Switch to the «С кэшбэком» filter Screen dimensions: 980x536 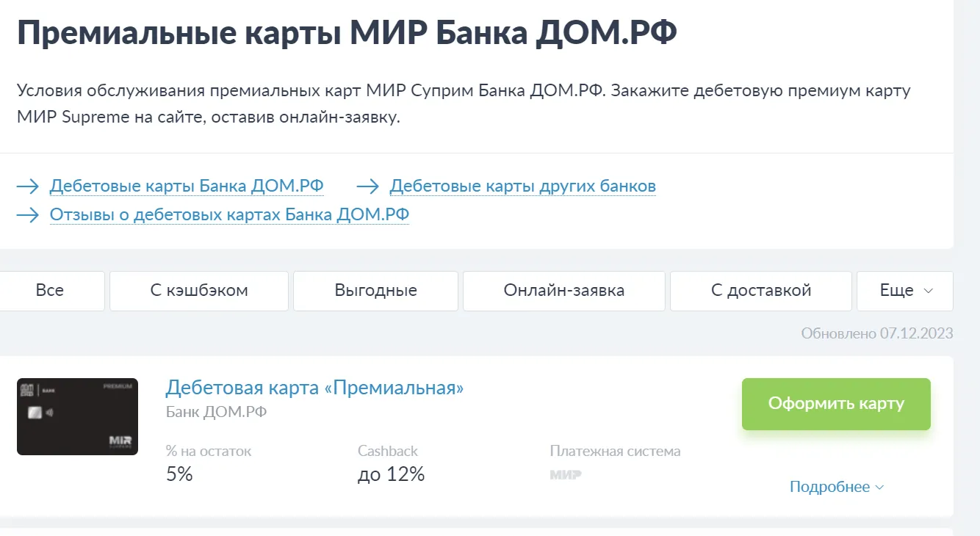[198, 290]
